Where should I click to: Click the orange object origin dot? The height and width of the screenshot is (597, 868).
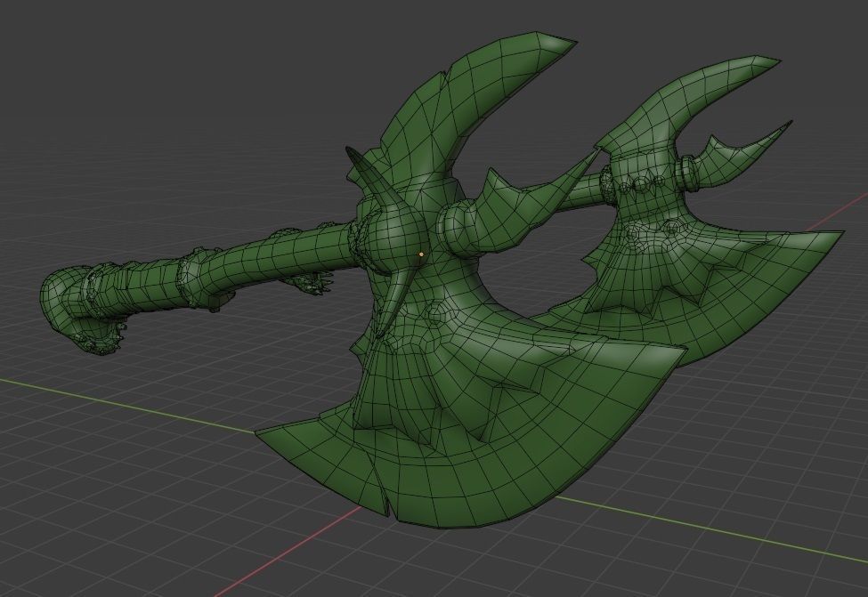point(421,254)
